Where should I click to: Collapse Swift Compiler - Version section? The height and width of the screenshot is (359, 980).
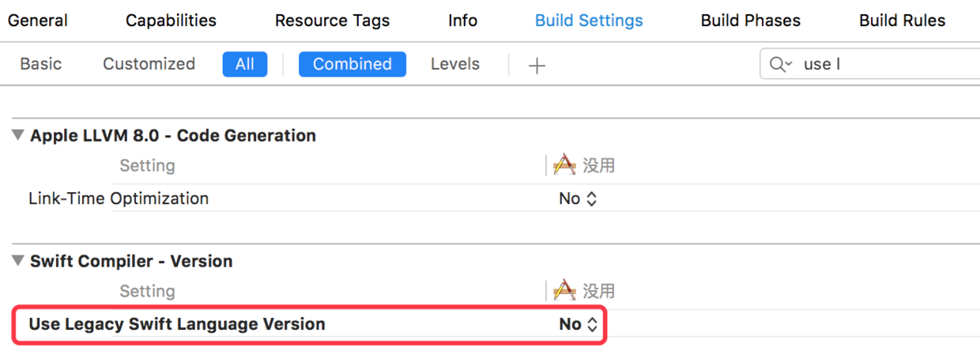click(18, 261)
